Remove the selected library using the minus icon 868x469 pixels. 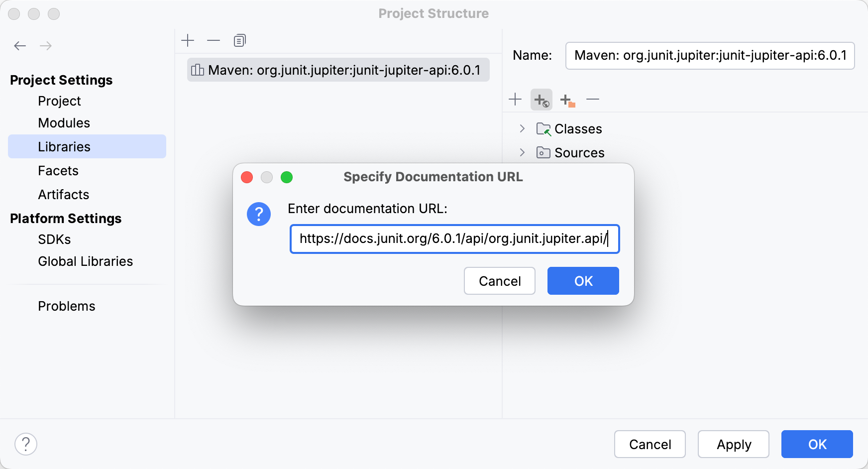tap(214, 40)
